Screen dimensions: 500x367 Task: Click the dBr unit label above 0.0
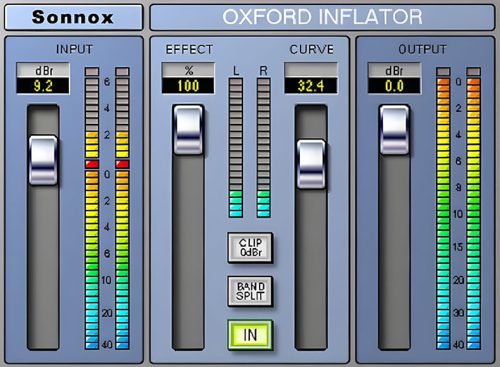click(394, 70)
